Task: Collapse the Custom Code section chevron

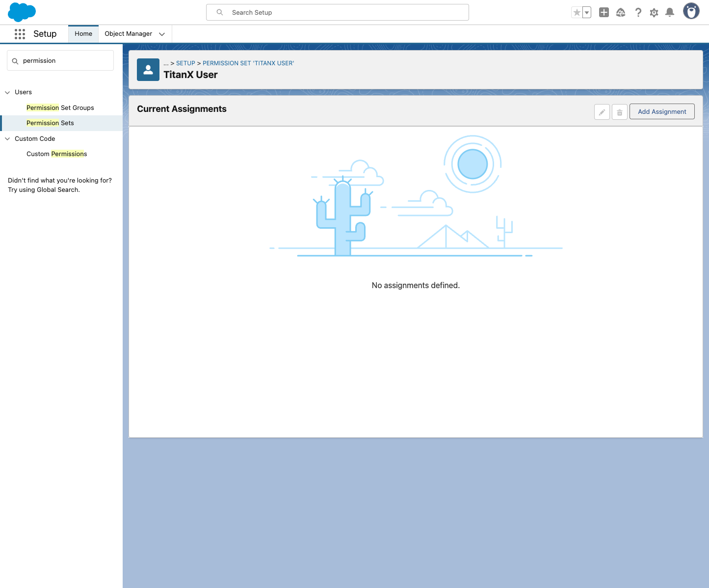Action: click(x=7, y=139)
